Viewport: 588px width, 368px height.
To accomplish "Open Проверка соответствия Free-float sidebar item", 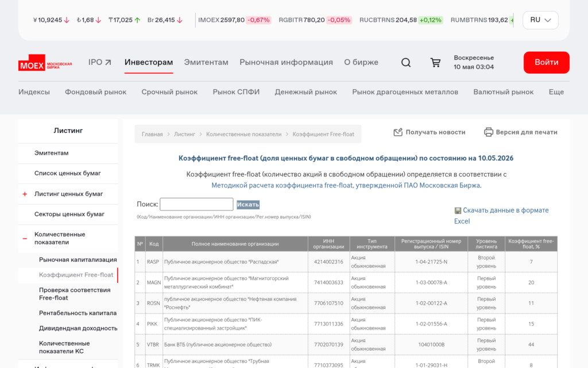I will coord(75,294).
